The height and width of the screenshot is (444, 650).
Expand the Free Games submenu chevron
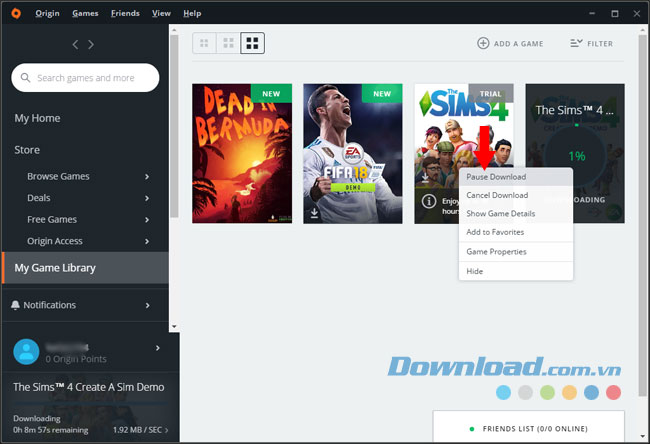[x=147, y=220]
